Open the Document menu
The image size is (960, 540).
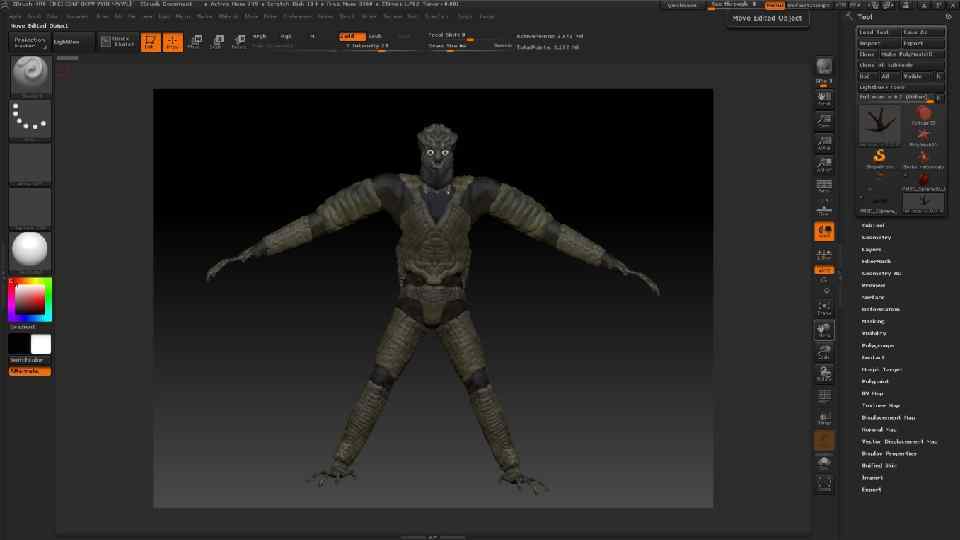77,17
